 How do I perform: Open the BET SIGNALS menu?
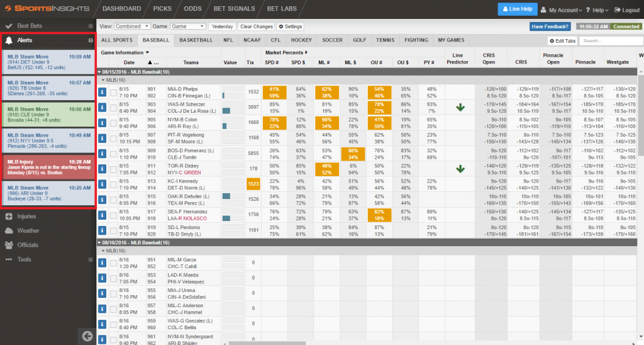point(234,9)
